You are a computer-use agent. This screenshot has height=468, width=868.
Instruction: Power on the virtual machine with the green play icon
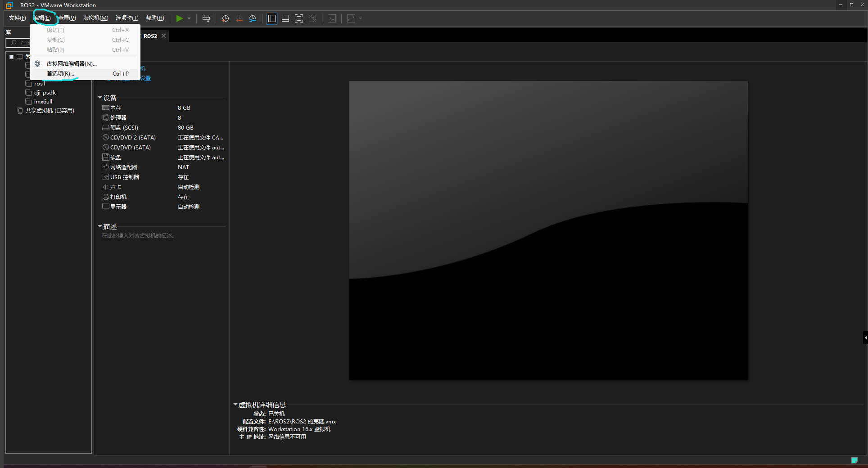(179, 18)
